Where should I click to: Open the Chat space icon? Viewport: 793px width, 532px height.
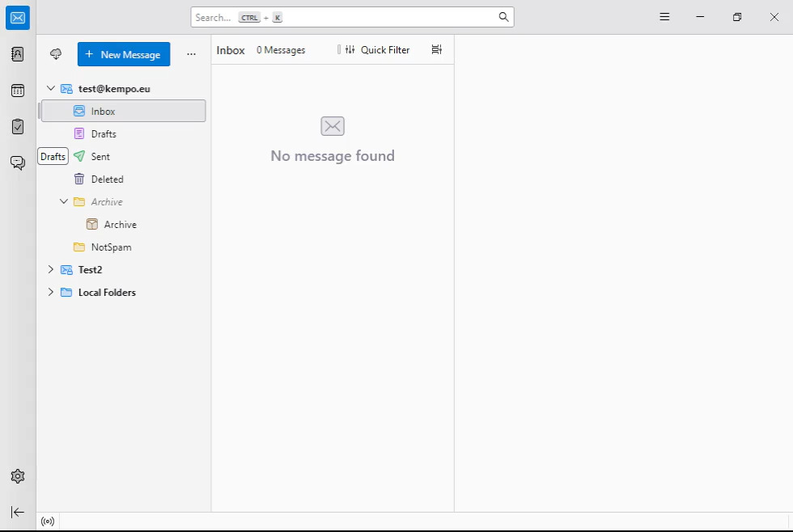18,163
